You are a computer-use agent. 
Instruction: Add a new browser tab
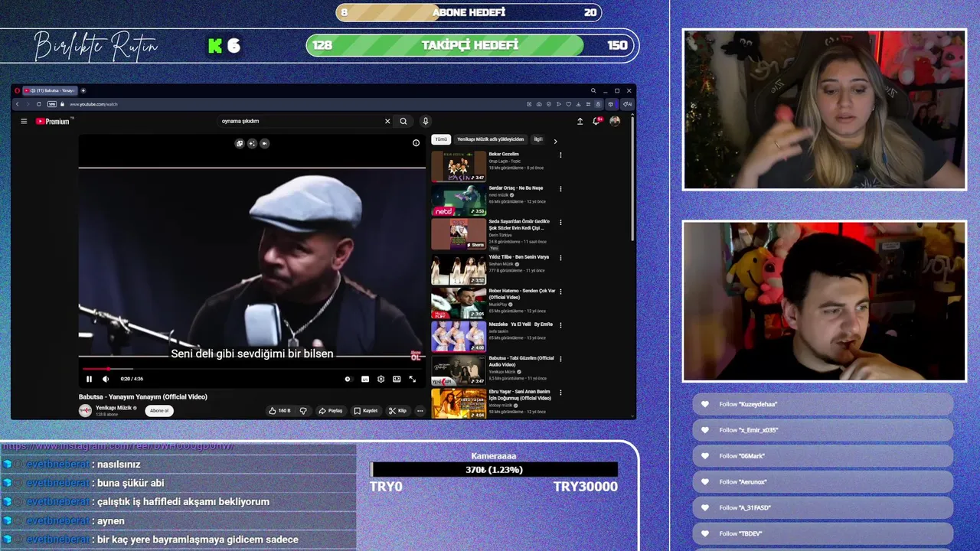[x=83, y=90]
